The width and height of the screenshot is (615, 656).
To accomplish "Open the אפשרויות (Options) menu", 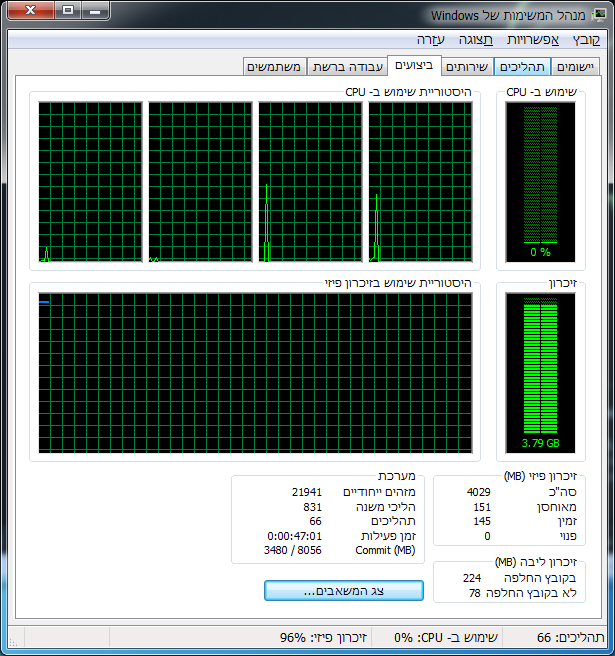I will pos(532,40).
